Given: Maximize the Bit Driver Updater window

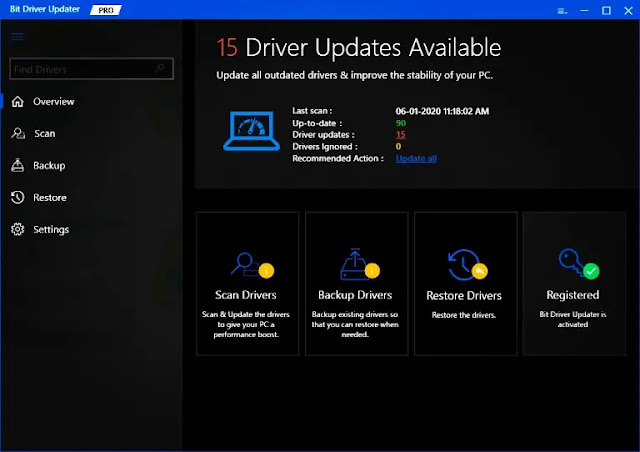Looking at the screenshot, I should 607,11.
